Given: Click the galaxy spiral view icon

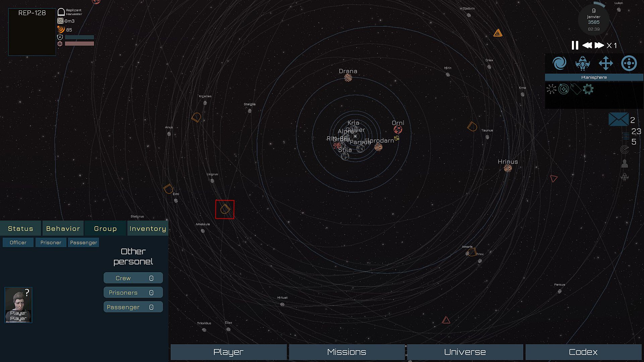Looking at the screenshot, I should (559, 63).
